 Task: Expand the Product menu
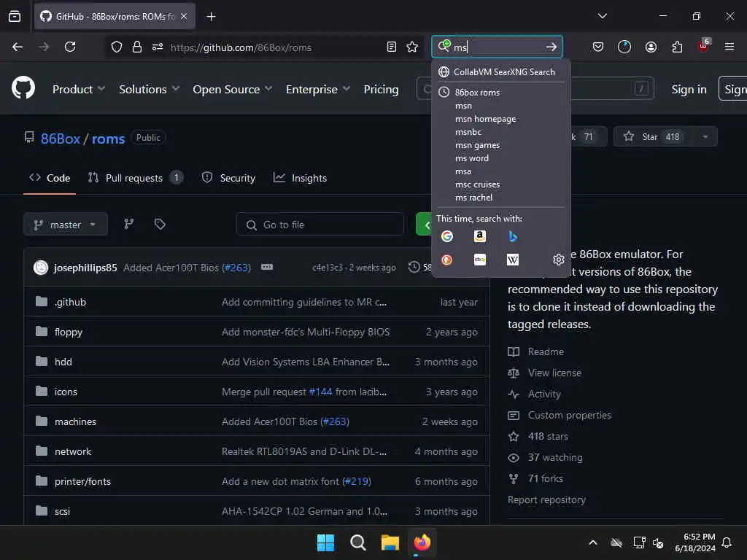[79, 89]
